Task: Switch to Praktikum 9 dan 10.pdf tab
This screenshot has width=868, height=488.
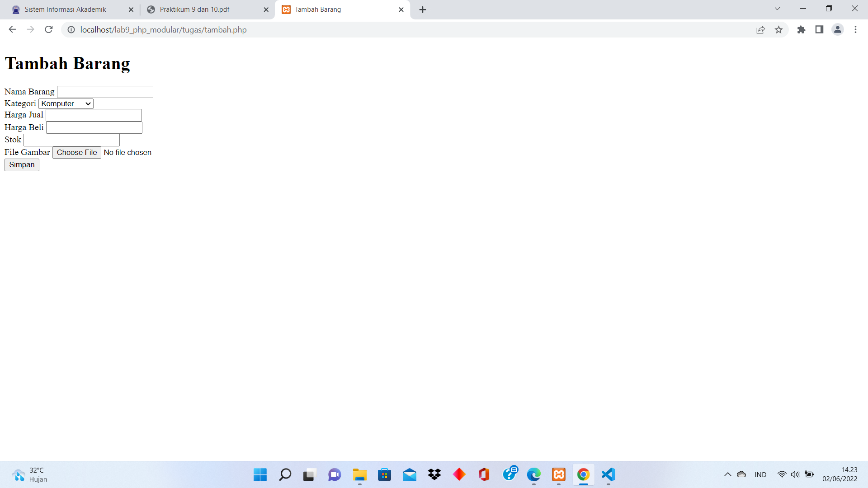Action: (x=208, y=9)
